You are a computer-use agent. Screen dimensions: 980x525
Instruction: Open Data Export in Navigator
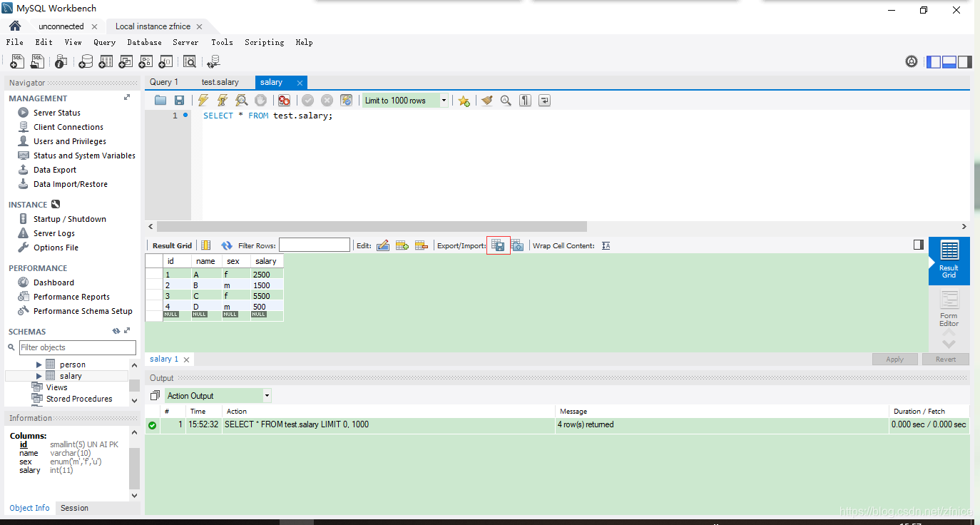click(x=55, y=170)
